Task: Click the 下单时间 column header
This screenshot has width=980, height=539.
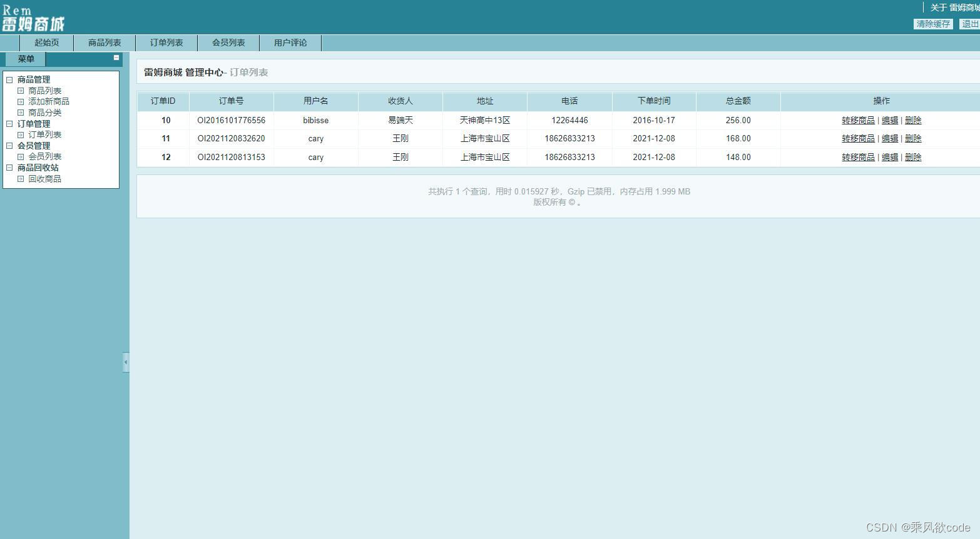Action: [x=654, y=101]
